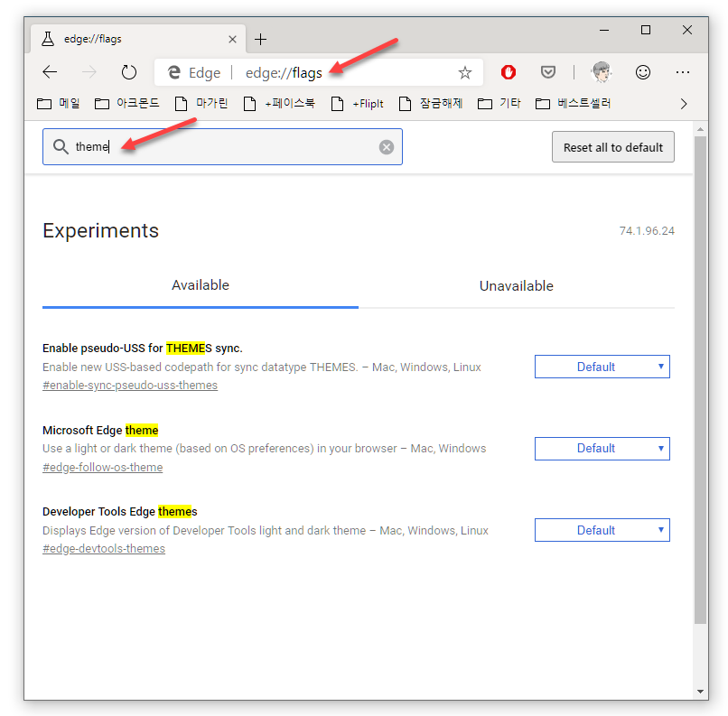
Task: Open the 마가린 bookmark
Action: [x=201, y=104]
